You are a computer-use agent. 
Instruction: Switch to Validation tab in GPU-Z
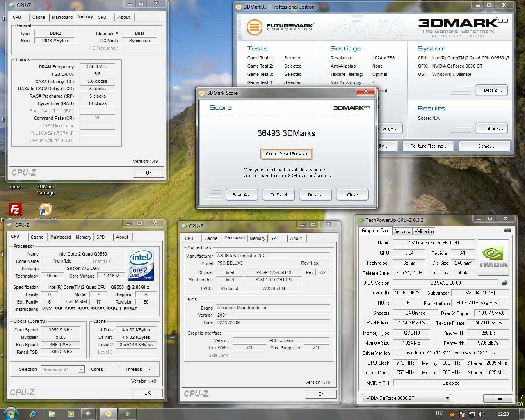point(424,231)
